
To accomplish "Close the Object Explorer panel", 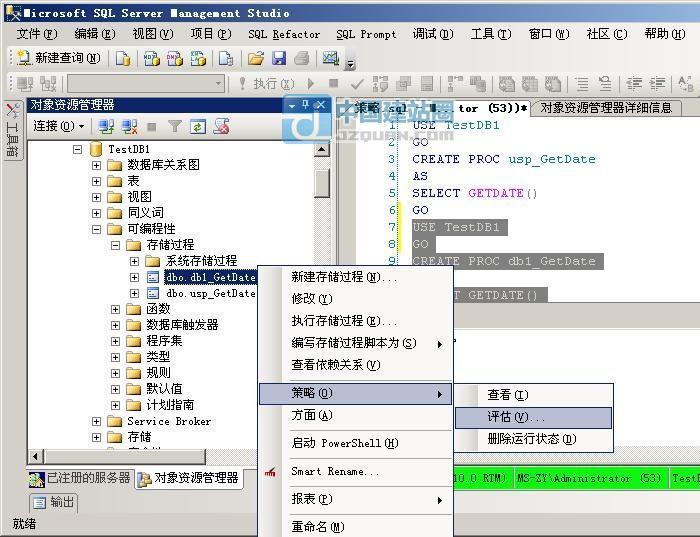I will tap(320, 105).
